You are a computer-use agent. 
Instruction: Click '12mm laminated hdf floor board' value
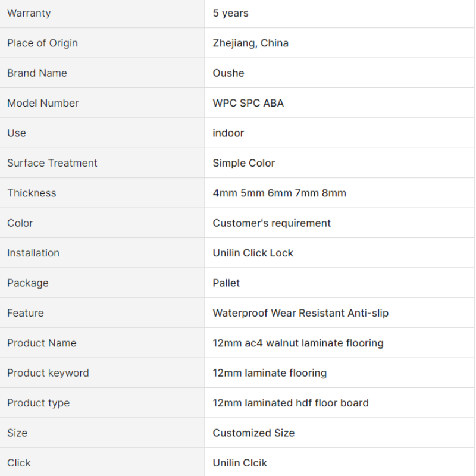pos(290,403)
